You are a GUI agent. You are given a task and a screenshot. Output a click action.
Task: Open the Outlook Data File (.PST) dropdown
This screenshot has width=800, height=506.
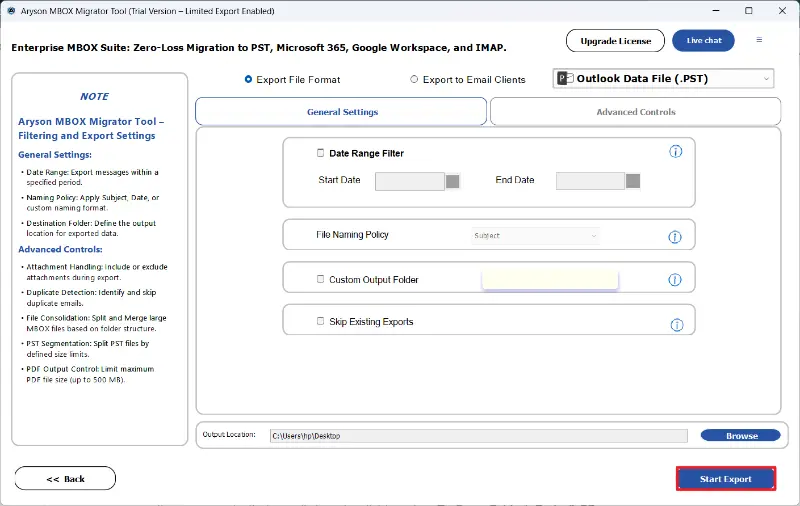[663, 79]
